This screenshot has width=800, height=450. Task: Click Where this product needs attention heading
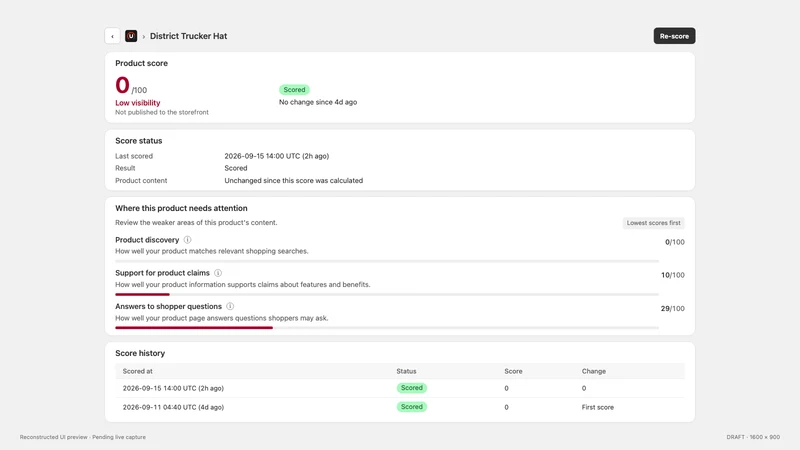coord(181,208)
